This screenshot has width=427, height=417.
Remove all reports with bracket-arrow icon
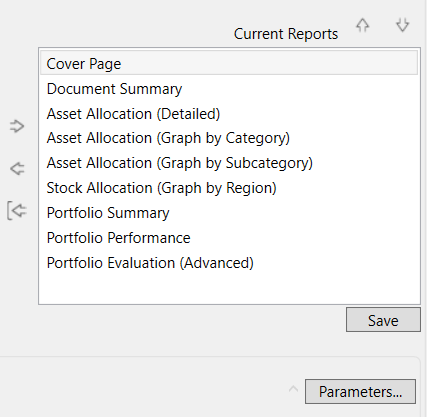pyautogui.click(x=17, y=210)
